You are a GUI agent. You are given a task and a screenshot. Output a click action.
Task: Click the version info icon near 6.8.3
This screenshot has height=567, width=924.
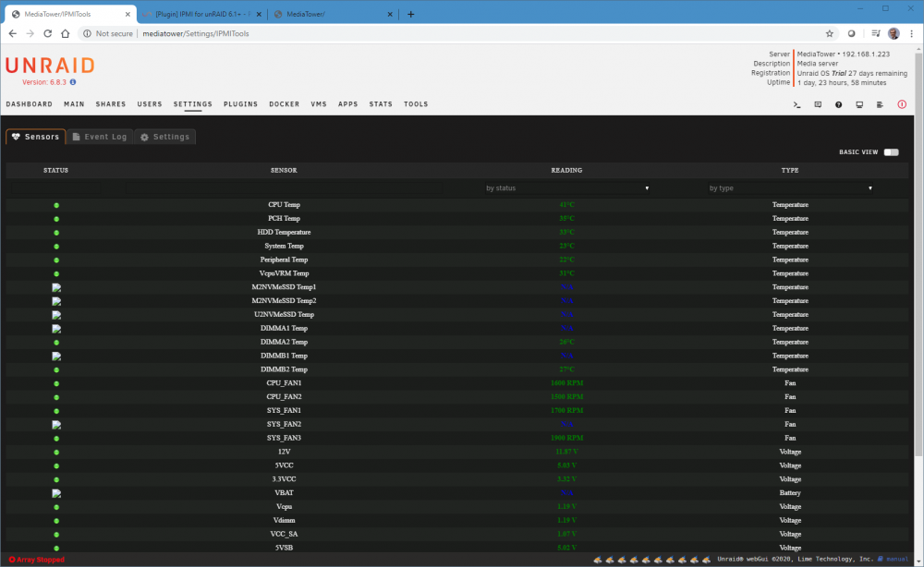73,82
